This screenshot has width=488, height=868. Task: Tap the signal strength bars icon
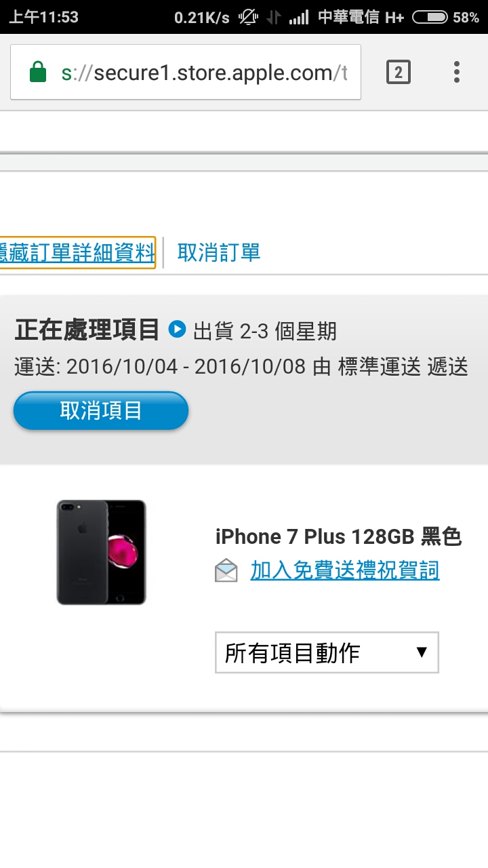coord(298,17)
